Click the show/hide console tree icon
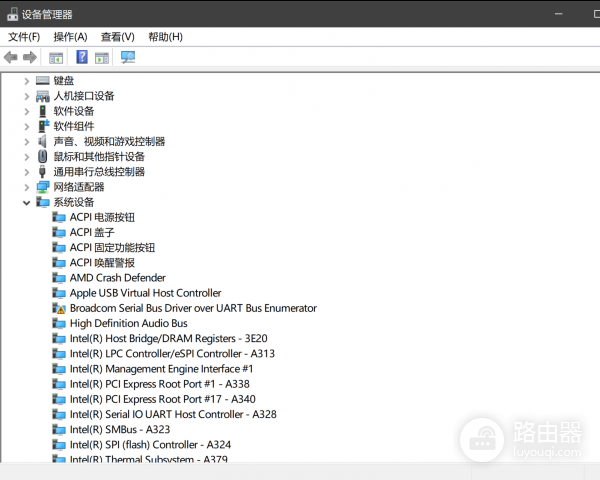The image size is (600, 480). tap(56, 58)
